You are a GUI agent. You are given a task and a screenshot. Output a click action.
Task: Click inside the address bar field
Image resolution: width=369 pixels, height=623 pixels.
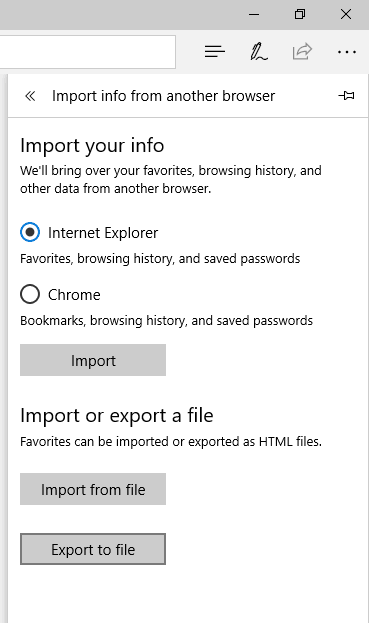point(87,52)
